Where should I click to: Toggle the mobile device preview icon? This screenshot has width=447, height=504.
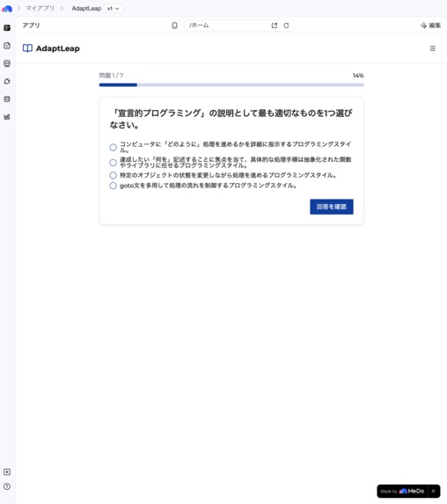tap(174, 26)
